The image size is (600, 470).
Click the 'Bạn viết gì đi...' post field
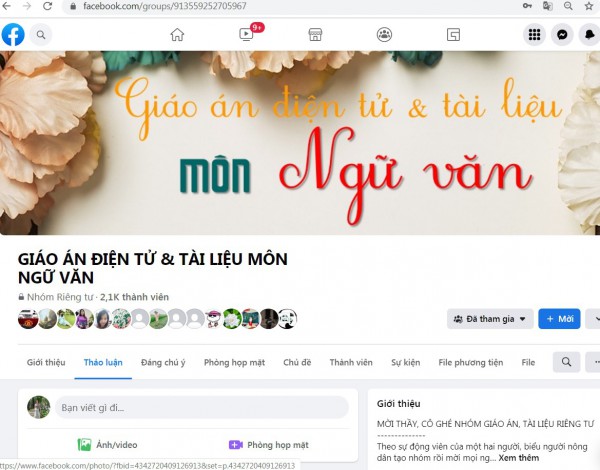click(200, 407)
